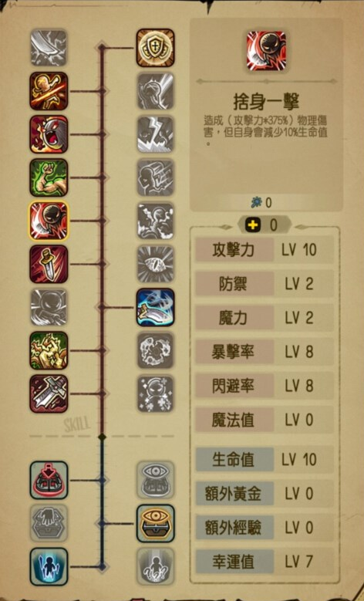Tap the highlighted 捨身一擊 skill in the tree
This screenshot has height=601, width=364.
tap(49, 221)
